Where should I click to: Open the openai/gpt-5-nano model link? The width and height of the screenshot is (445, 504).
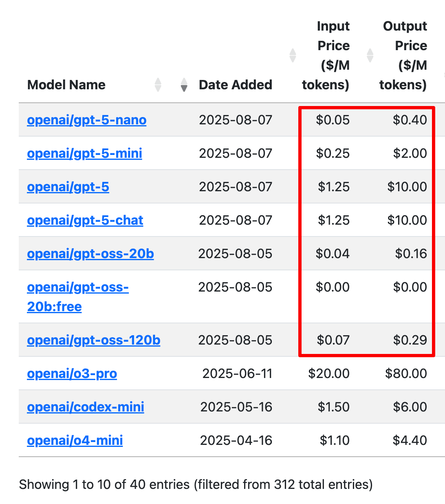(86, 120)
